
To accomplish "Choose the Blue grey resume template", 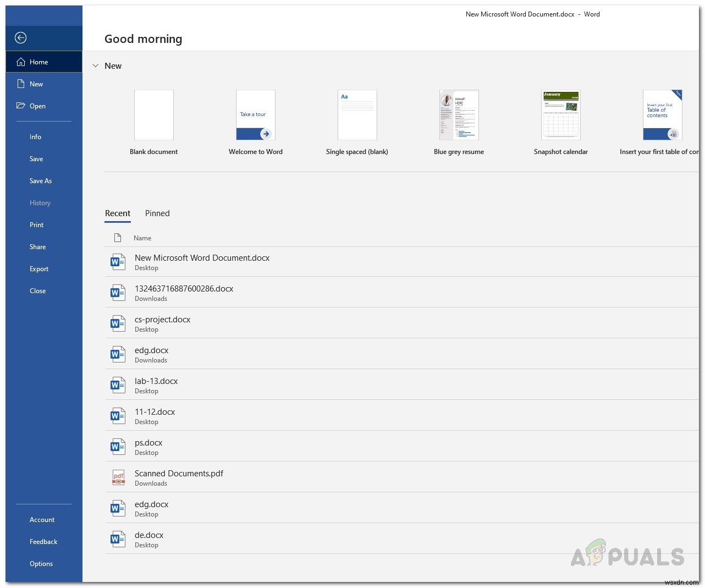I will pos(459,115).
